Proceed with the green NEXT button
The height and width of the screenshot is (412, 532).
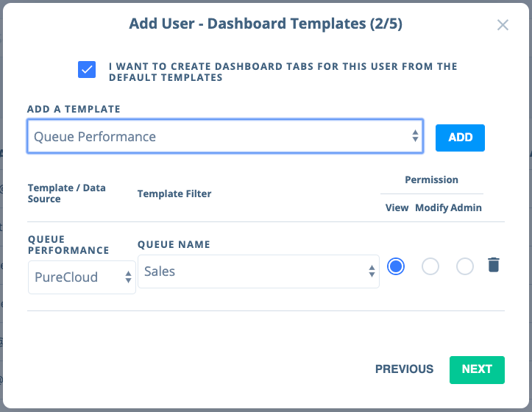point(477,369)
